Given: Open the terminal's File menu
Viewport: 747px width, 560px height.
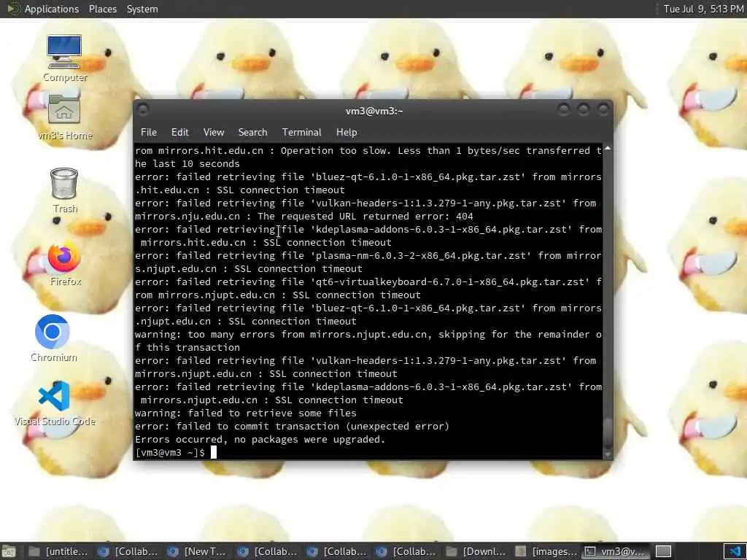Looking at the screenshot, I should tap(149, 133).
